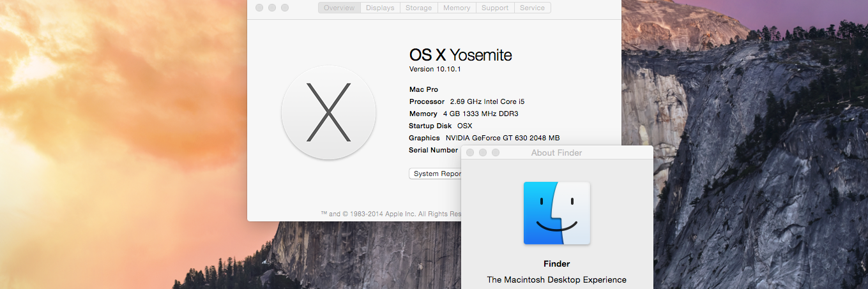Image resolution: width=868 pixels, height=289 pixels.
Task: Open the Support tab
Action: (x=495, y=8)
